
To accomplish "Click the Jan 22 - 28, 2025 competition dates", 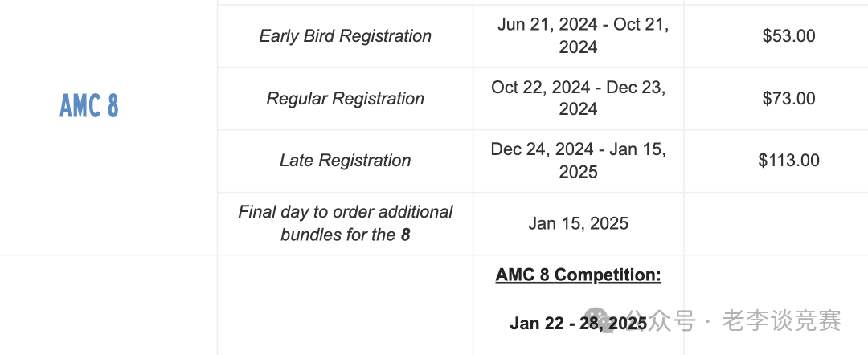I will (579, 323).
